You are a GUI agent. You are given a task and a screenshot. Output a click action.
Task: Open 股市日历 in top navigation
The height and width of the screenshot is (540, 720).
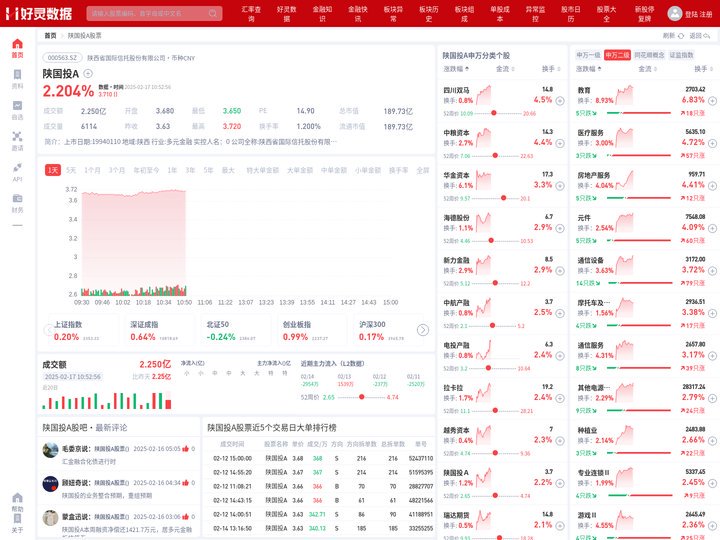tap(571, 14)
